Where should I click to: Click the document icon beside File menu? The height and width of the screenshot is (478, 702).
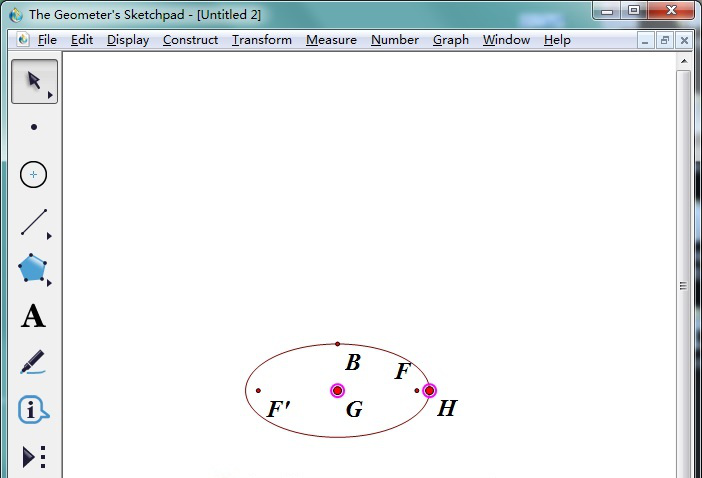click(x=23, y=39)
